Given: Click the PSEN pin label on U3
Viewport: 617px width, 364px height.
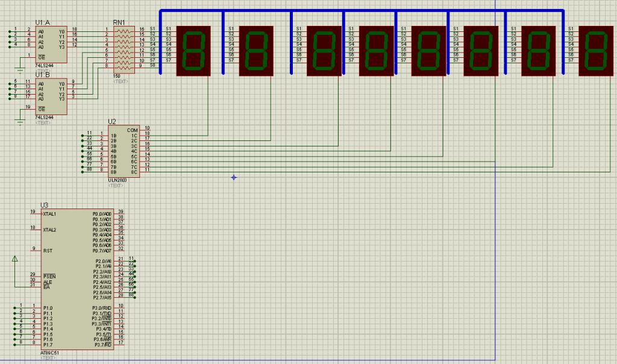Looking at the screenshot, I should (x=49, y=277).
